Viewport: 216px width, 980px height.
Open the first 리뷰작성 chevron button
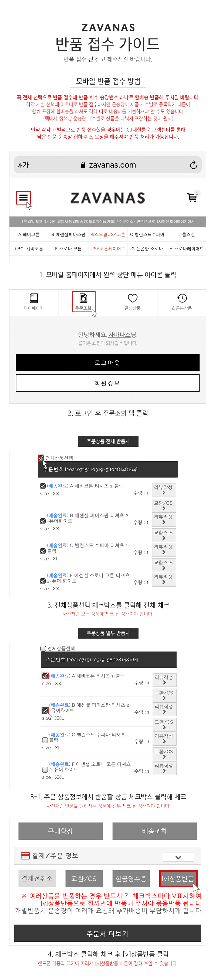tap(164, 490)
